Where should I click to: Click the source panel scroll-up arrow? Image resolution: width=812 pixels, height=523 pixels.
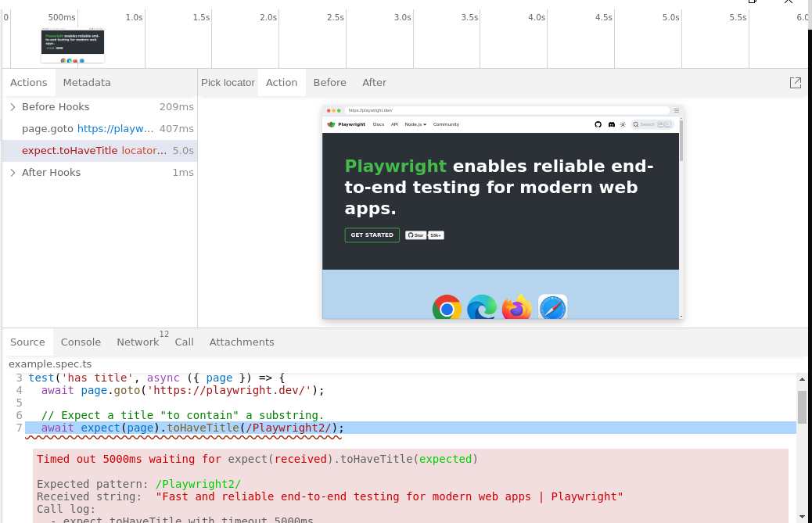(x=802, y=379)
